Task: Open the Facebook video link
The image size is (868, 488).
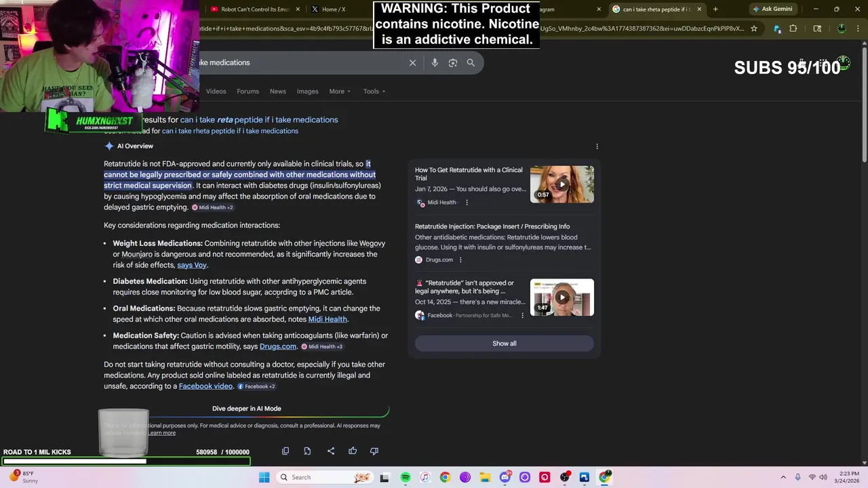Action: (205, 386)
